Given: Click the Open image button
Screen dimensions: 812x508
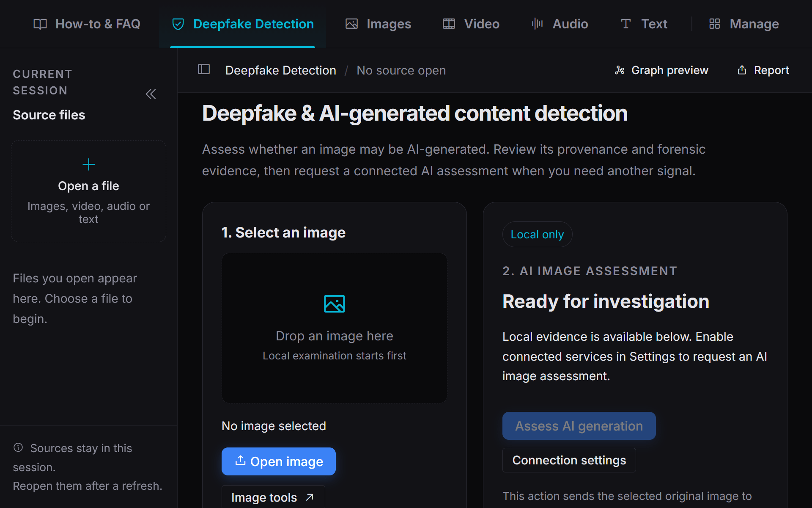Looking at the screenshot, I should (279, 461).
